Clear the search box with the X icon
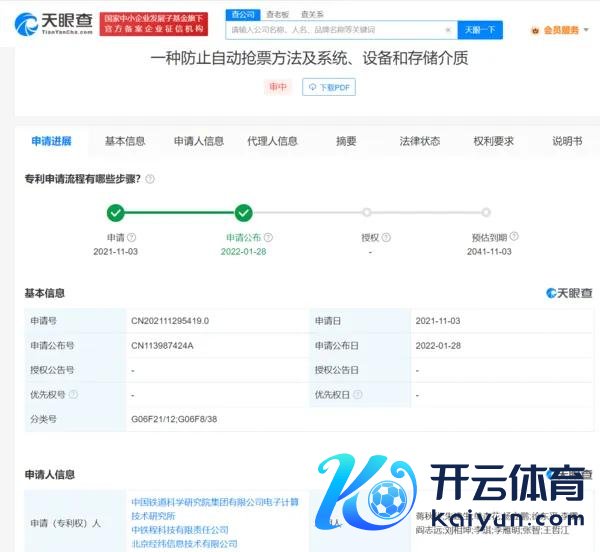The image size is (600, 552). [447, 30]
